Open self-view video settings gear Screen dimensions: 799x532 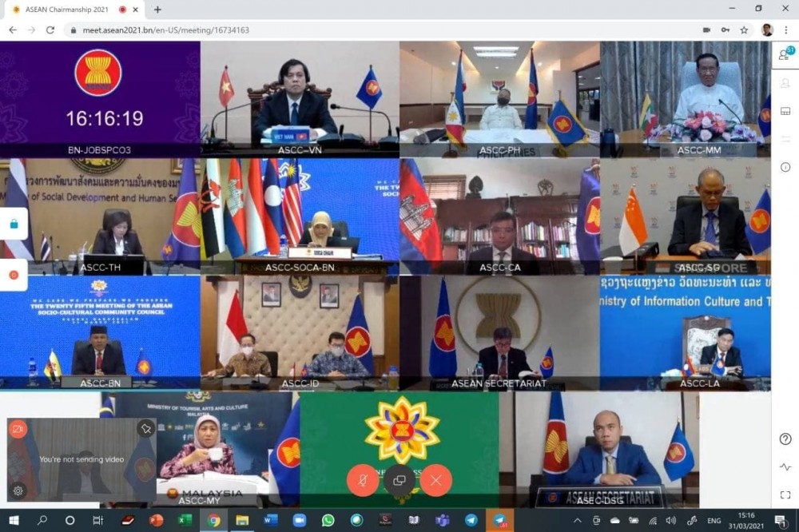point(18,490)
